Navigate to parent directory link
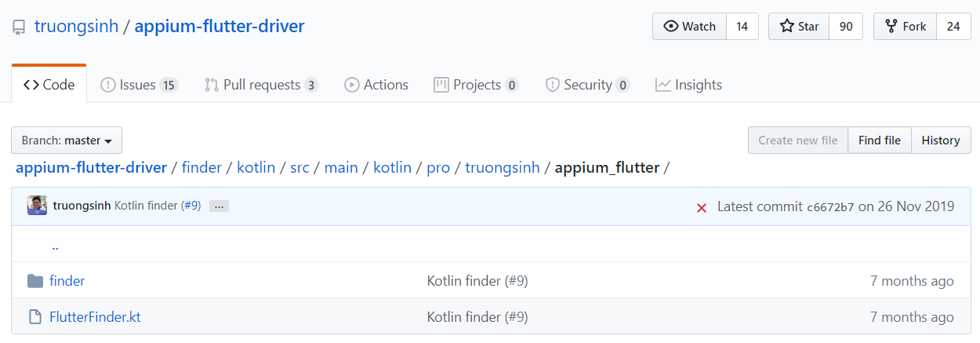Image resolution: width=980 pixels, height=343 pixels. point(55,246)
